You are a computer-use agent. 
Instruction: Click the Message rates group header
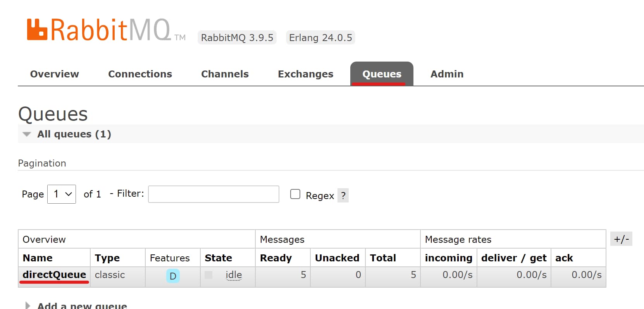[458, 240]
